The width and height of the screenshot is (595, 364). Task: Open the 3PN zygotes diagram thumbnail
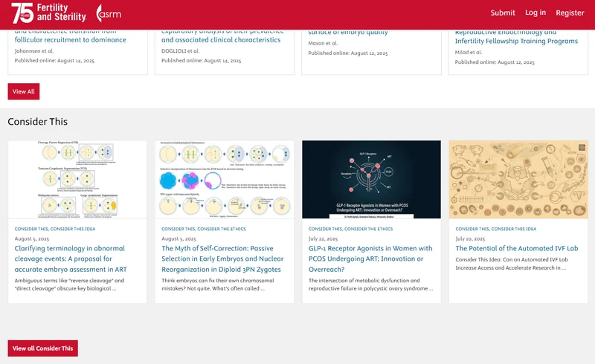point(225,179)
